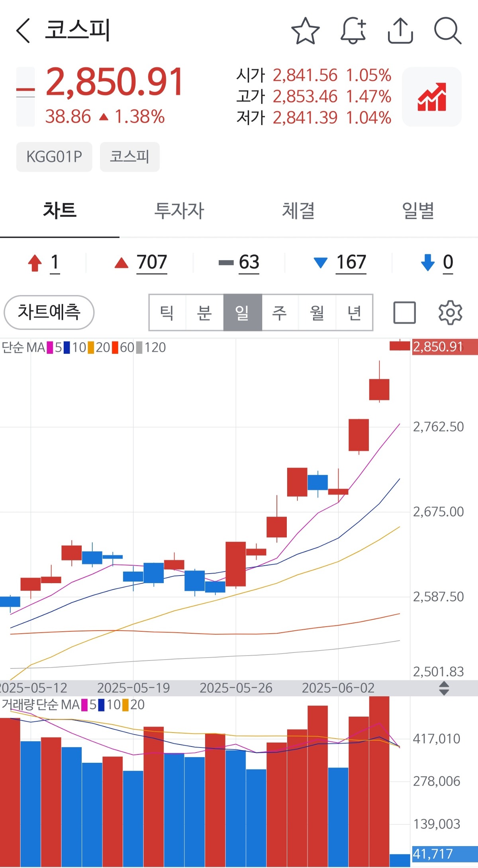Viewport: 478px width, 868px height.
Task: Switch chart period to 분 (minute)
Action: pos(204,313)
